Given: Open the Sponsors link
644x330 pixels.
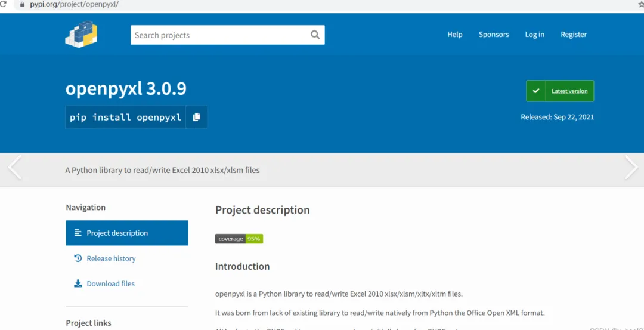Looking at the screenshot, I should pyautogui.click(x=494, y=35).
